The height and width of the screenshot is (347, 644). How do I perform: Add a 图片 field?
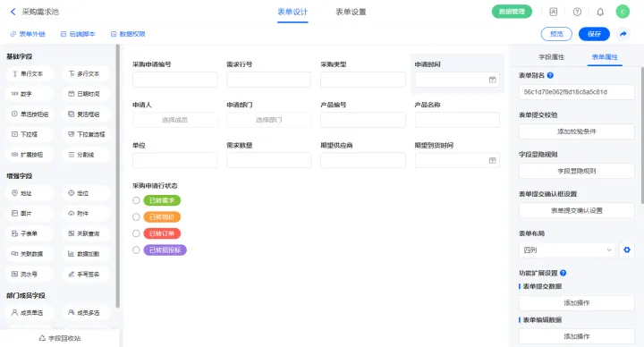coord(30,214)
